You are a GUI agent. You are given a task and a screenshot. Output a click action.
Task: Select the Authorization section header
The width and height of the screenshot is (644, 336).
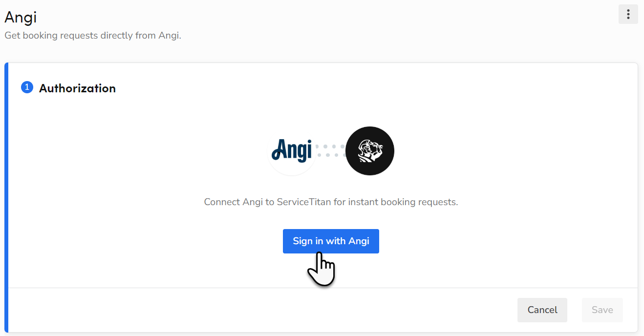(77, 88)
